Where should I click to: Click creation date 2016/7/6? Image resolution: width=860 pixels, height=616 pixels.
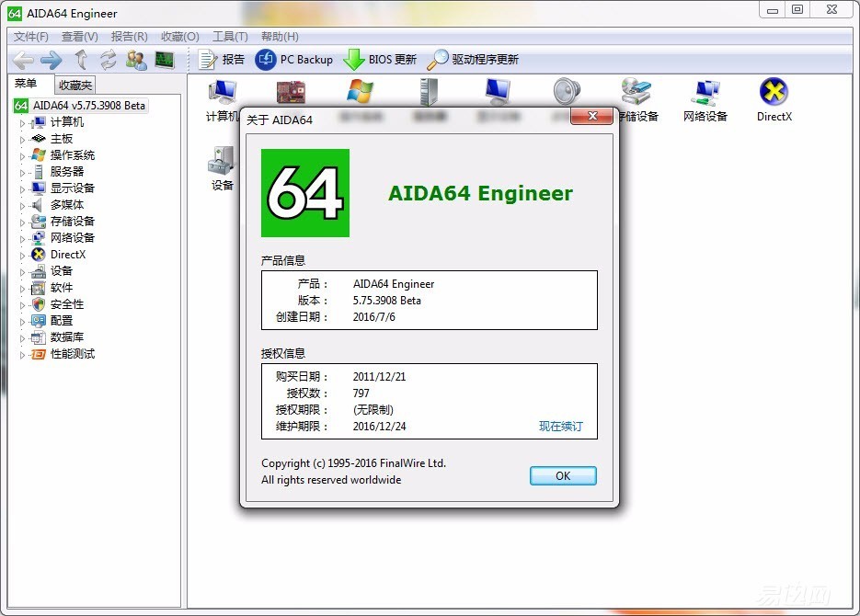click(373, 317)
